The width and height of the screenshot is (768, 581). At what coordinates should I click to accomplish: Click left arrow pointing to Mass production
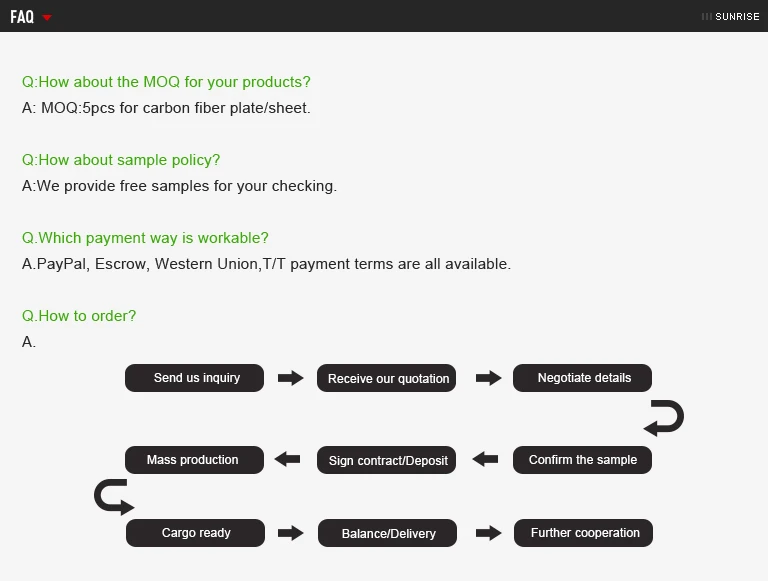click(288, 459)
